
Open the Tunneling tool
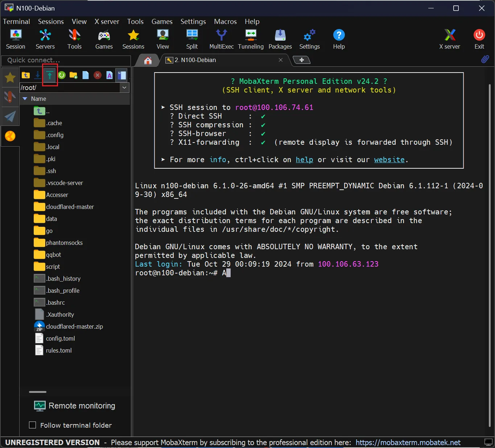pyautogui.click(x=251, y=39)
